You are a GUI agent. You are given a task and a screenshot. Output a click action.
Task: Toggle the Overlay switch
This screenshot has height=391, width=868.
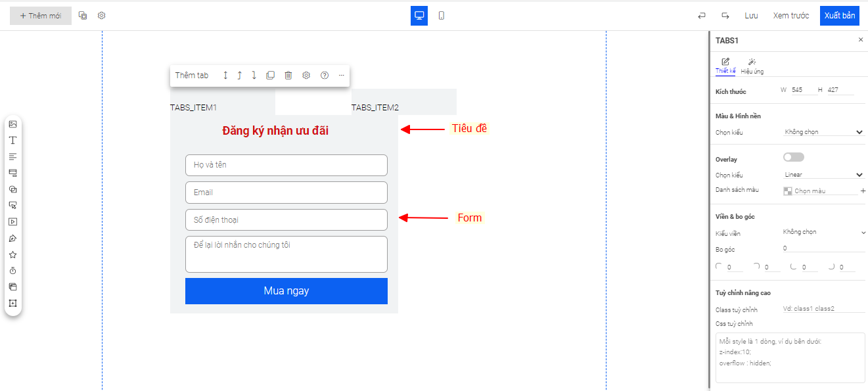pyautogui.click(x=793, y=157)
